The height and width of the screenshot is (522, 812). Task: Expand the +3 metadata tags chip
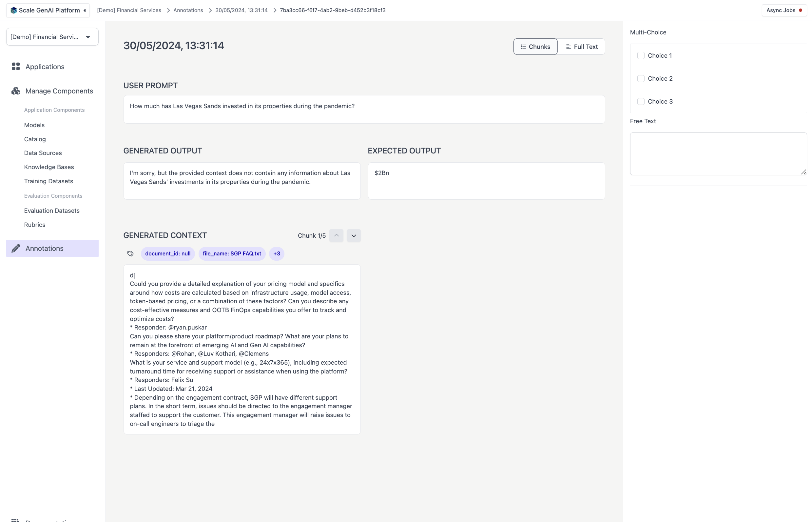point(277,253)
